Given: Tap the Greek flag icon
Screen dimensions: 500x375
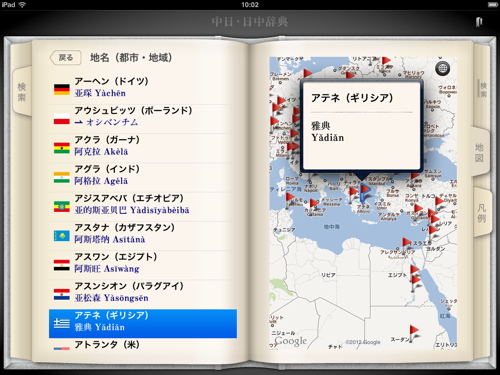Looking at the screenshot, I should [62, 324].
